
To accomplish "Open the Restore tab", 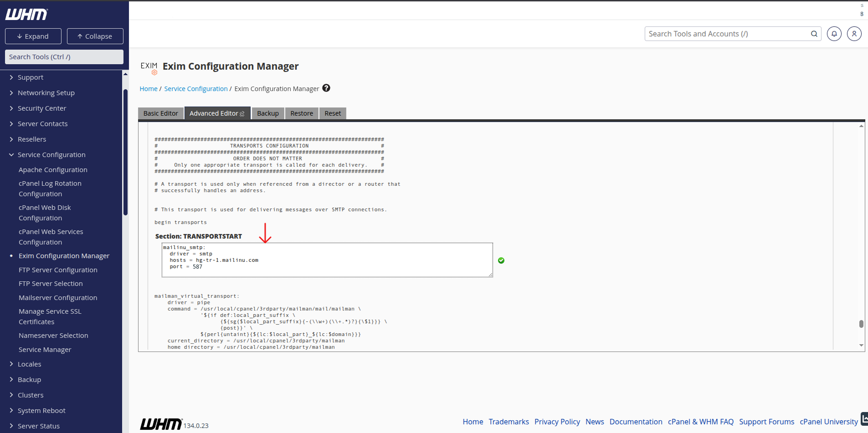I will point(302,113).
